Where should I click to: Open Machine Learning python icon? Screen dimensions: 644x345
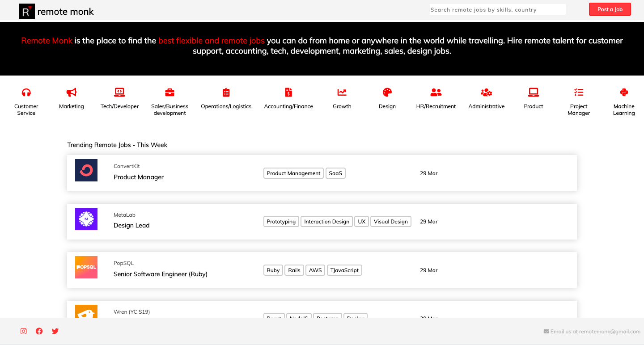pos(624,93)
